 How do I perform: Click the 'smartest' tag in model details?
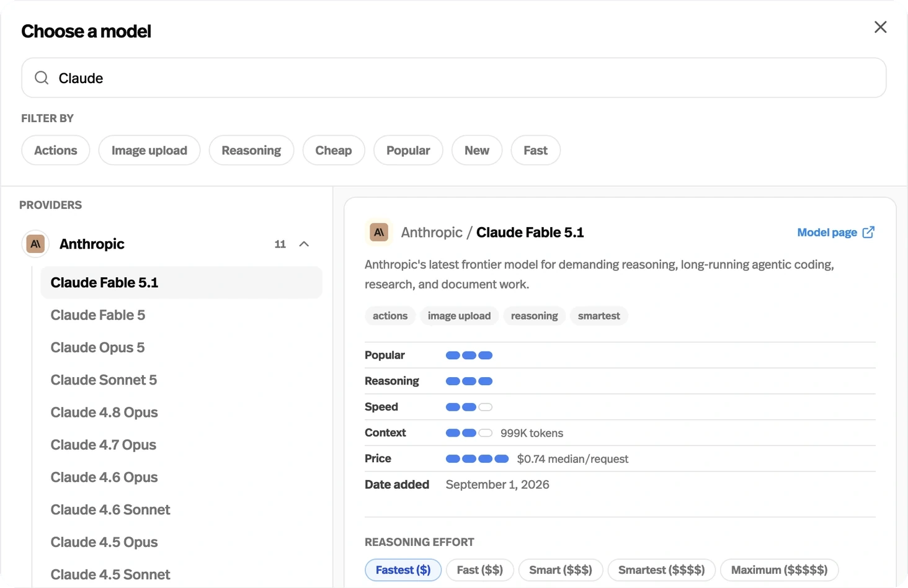[599, 316]
